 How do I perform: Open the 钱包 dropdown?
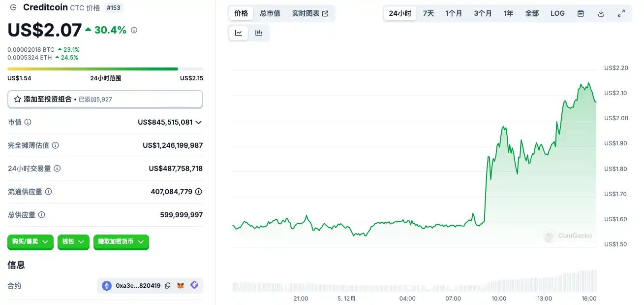point(73,242)
